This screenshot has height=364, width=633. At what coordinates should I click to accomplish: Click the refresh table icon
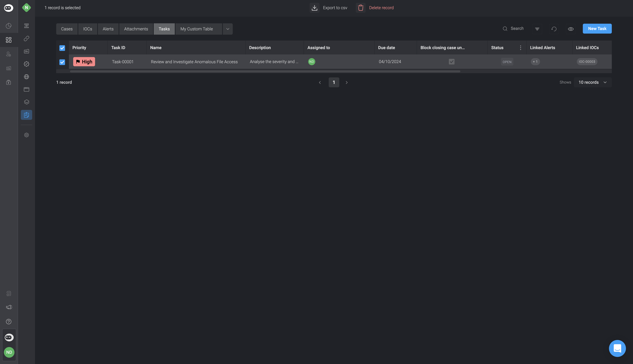click(554, 29)
